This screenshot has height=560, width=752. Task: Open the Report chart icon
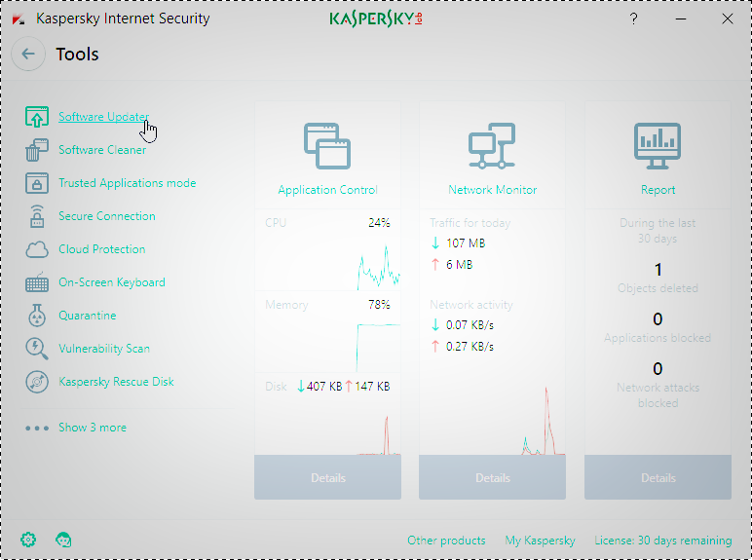pos(658,144)
